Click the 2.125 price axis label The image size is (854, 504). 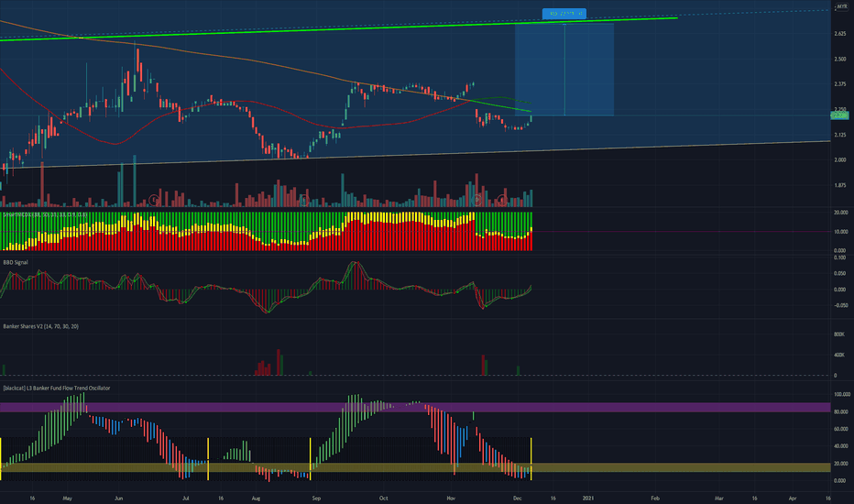pyautogui.click(x=840, y=135)
